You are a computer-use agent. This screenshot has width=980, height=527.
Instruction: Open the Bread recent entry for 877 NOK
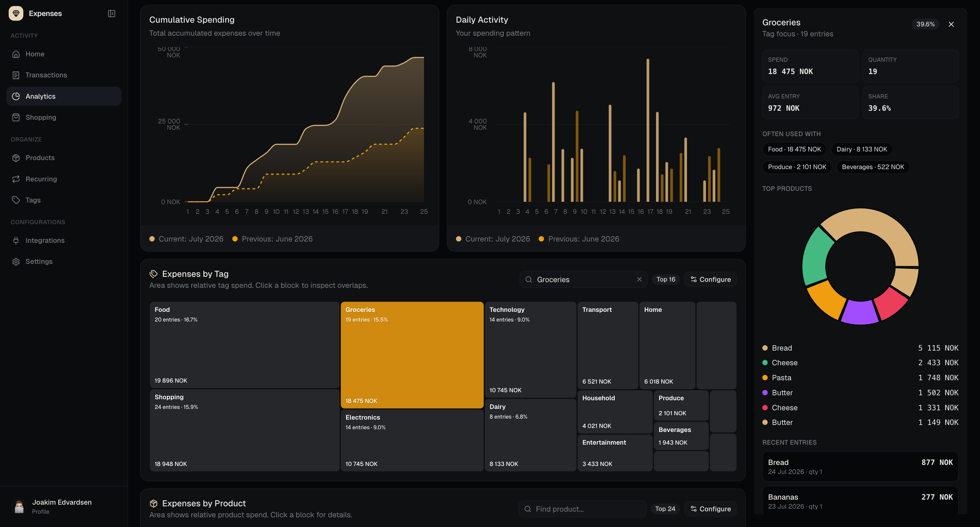860,466
